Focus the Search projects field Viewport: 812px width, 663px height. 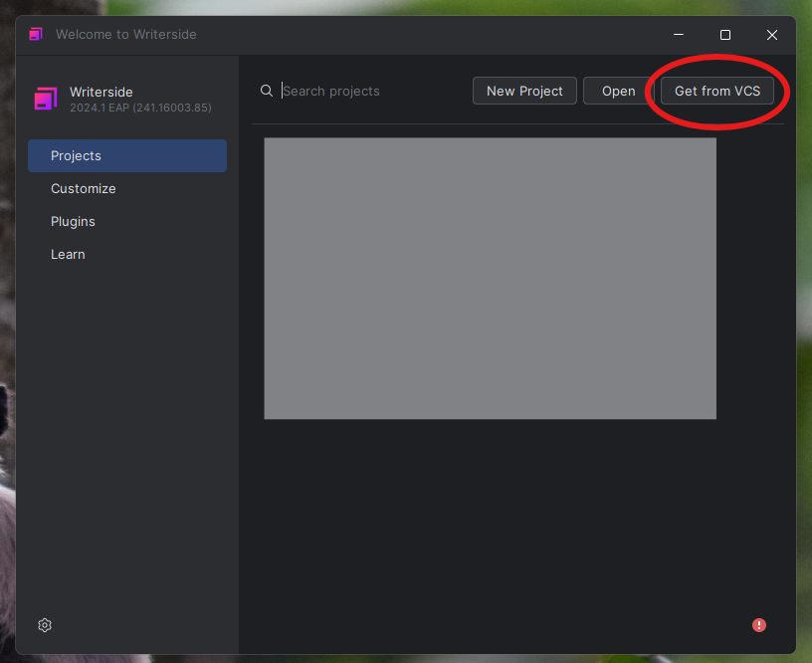(368, 91)
